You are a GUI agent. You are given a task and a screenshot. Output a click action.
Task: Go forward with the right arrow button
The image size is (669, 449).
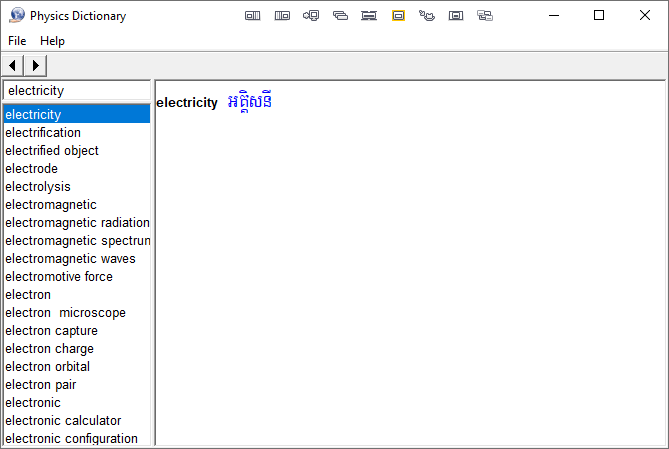point(35,65)
